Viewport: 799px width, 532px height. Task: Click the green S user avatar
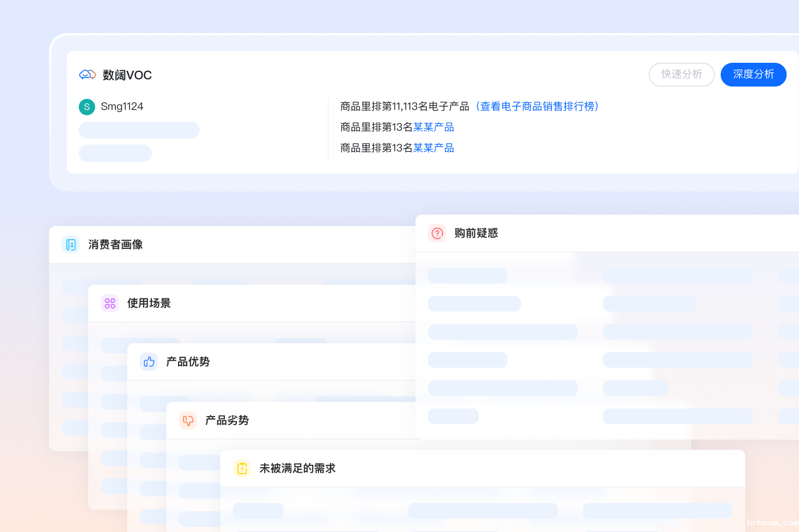(87, 107)
